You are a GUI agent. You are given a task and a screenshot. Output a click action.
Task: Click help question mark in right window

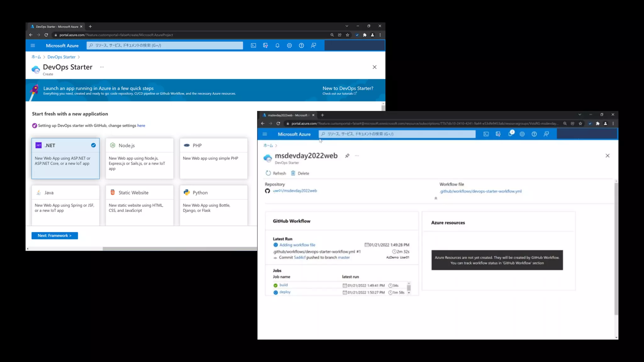(534, 134)
